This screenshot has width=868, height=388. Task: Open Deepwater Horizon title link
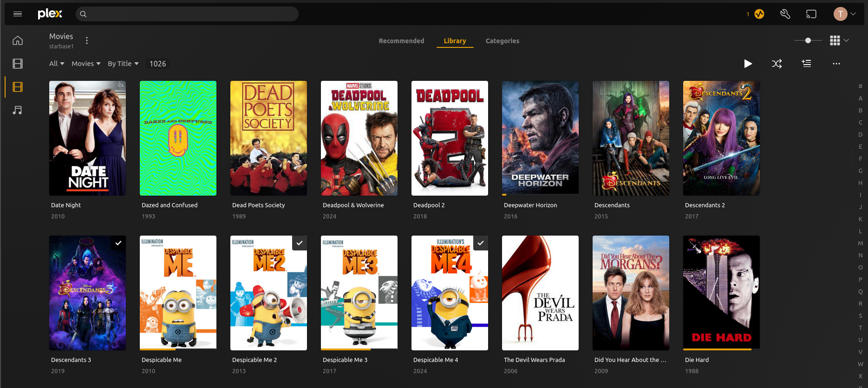click(x=530, y=205)
